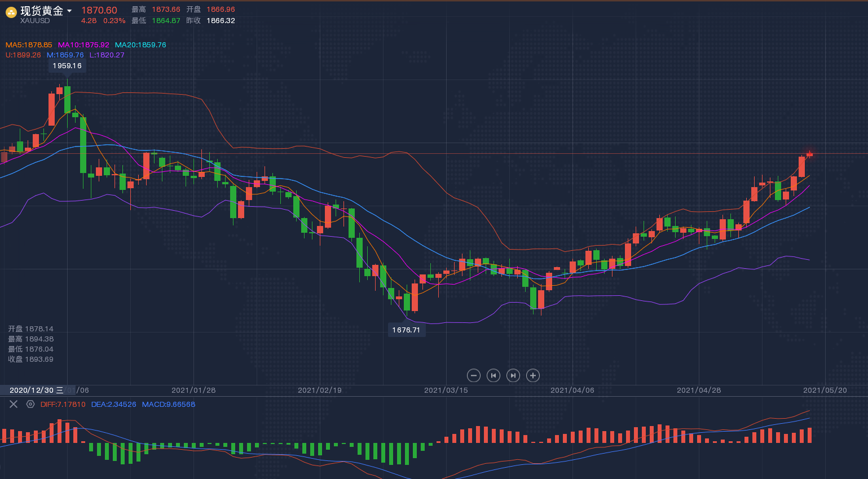Viewport: 868px width, 479px height.
Task: Skip to next chart period
Action: [x=513, y=375]
